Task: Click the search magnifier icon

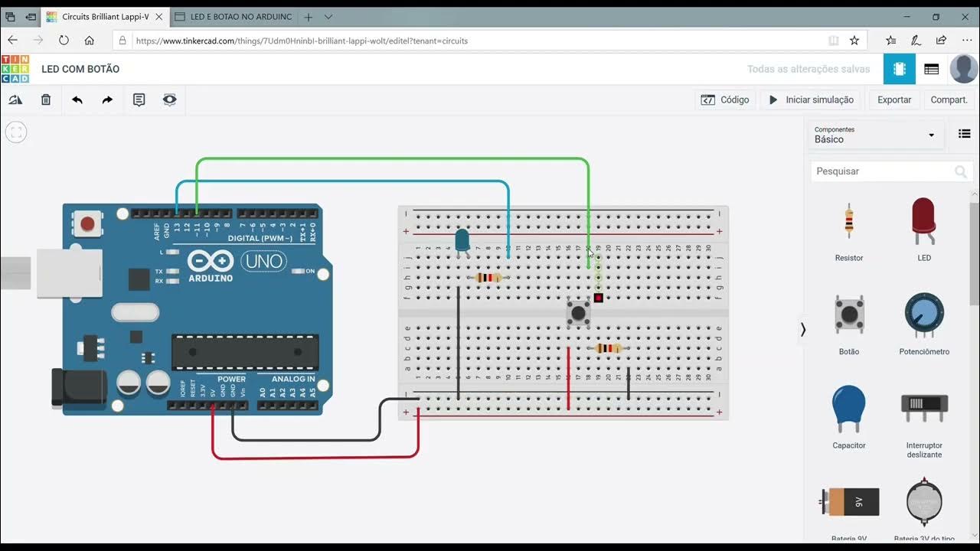Action: click(x=960, y=171)
